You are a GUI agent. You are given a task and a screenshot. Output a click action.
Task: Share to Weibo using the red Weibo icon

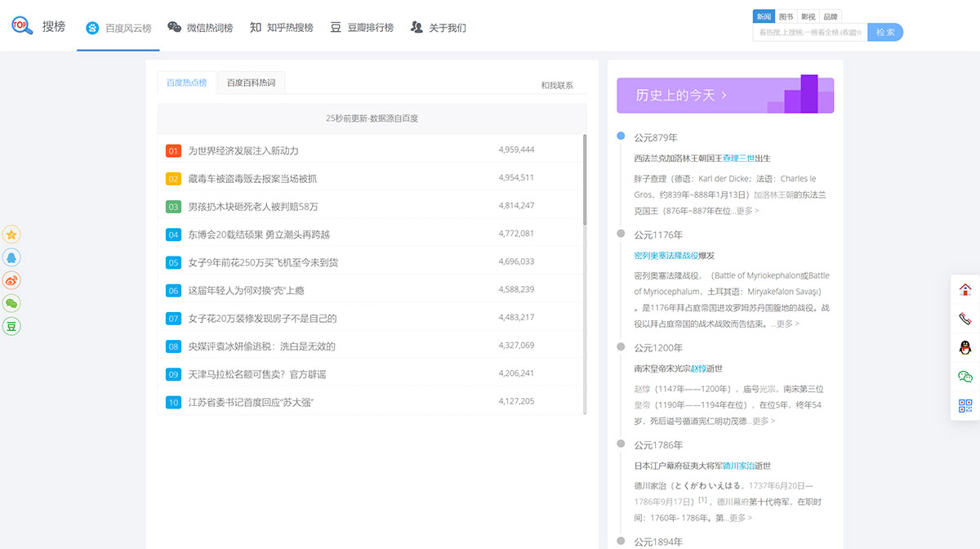(11, 280)
